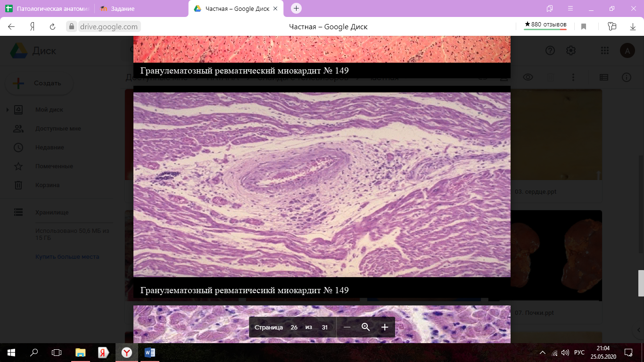Zoom out the document preview
Image resolution: width=644 pixels, height=362 pixels.
click(x=347, y=327)
